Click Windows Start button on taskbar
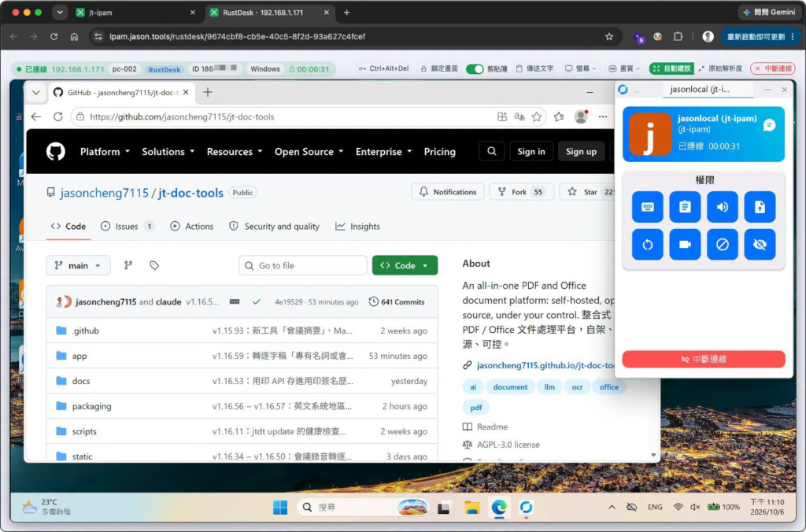The image size is (806, 532). point(280,508)
